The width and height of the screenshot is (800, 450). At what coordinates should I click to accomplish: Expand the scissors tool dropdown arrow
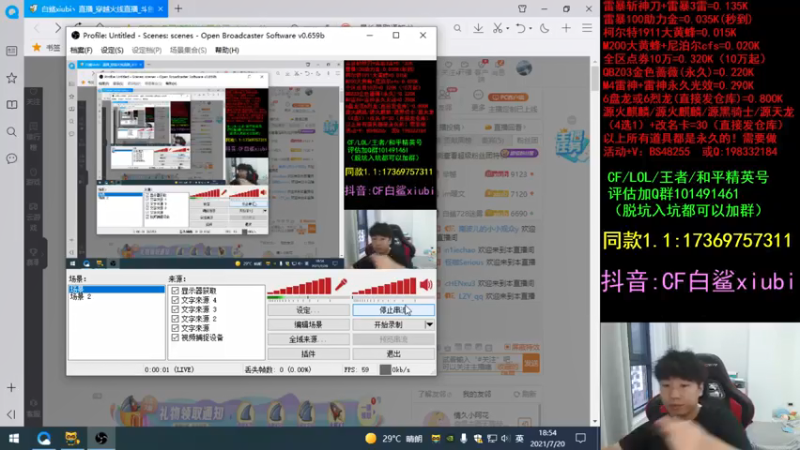[508, 29]
